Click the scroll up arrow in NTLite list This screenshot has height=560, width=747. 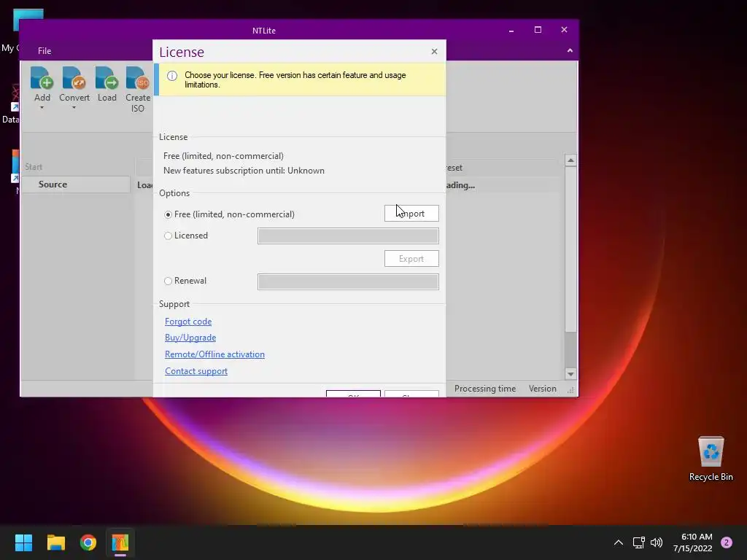point(570,160)
